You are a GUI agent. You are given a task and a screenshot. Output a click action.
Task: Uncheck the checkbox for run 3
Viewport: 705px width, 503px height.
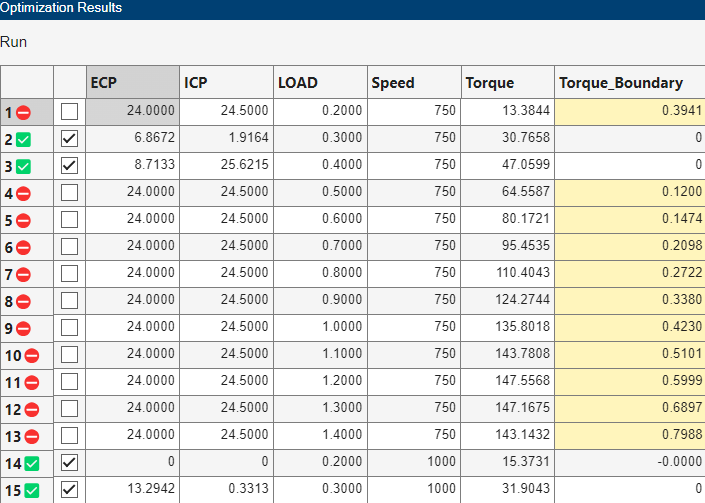click(x=69, y=165)
